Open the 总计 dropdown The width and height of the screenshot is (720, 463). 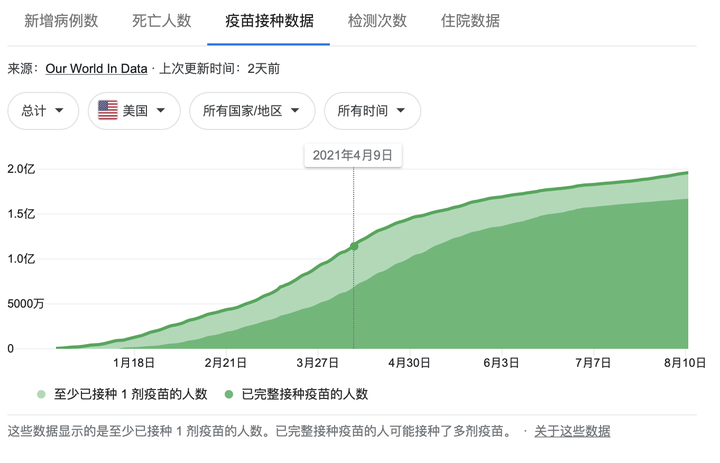[x=43, y=111]
